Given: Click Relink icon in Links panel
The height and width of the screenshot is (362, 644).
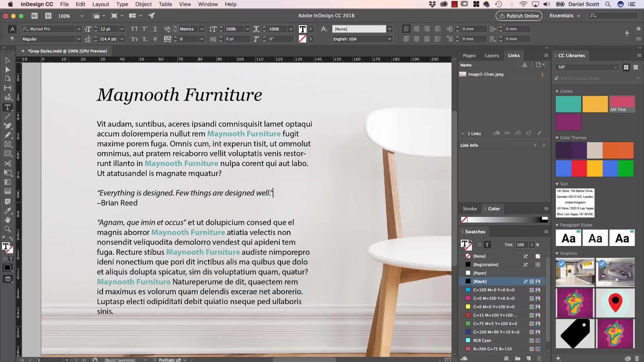Looking at the screenshot, I should [x=507, y=133].
